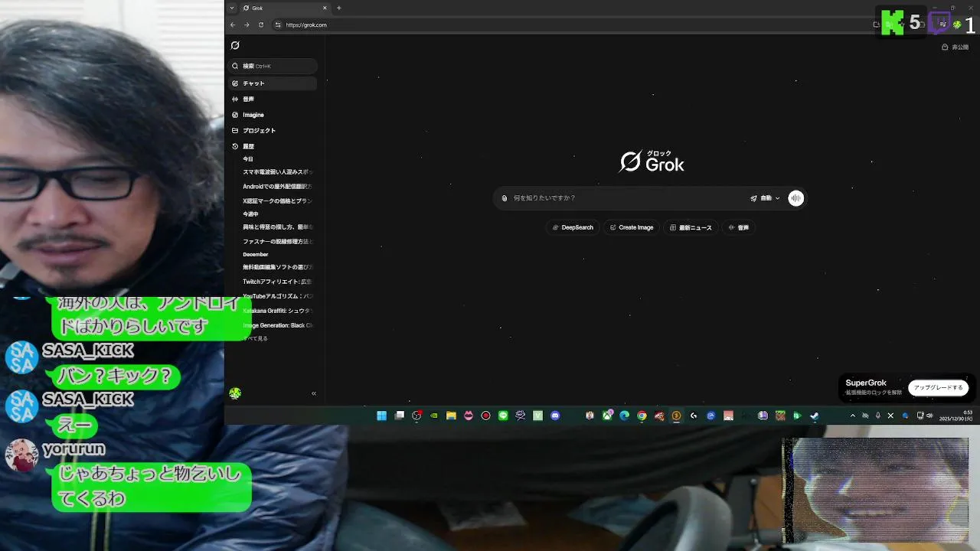Screen dimensions: 980x551
Task: Open the chat YouTubeアルゴリズム
Action: click(x=277, y=296)
